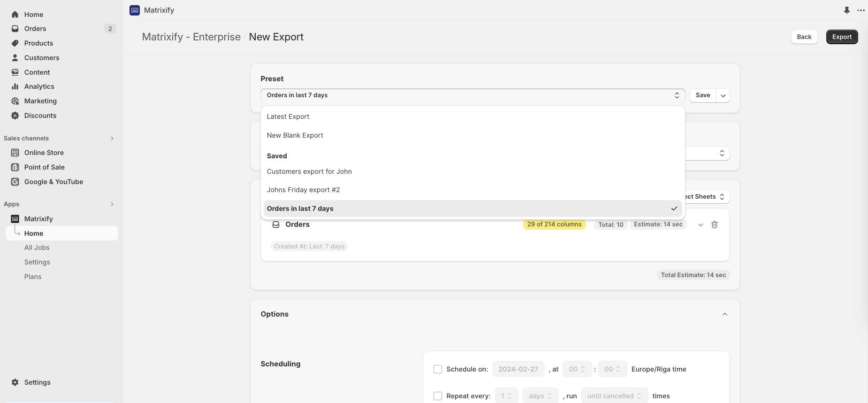Go to Discounts in the sidebar
This screenshot has width=868, height=403.
(40, 116)
